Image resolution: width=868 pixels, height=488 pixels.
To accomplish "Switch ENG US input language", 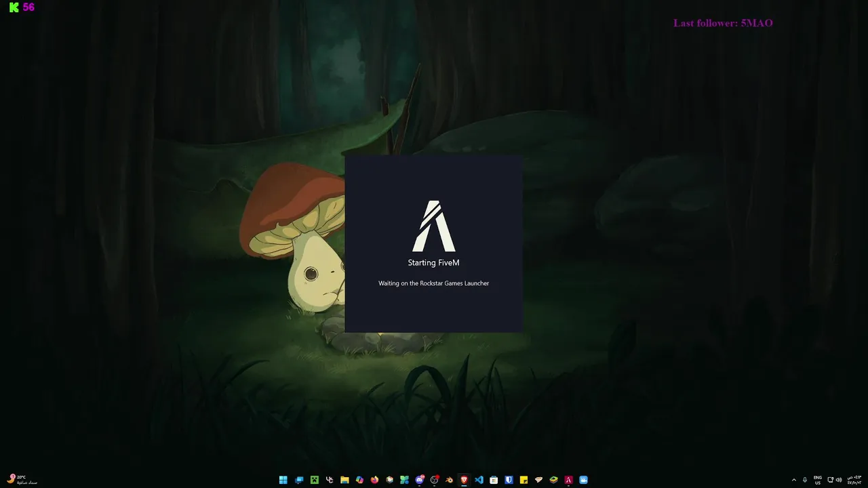I will click(x=818, y=480).
